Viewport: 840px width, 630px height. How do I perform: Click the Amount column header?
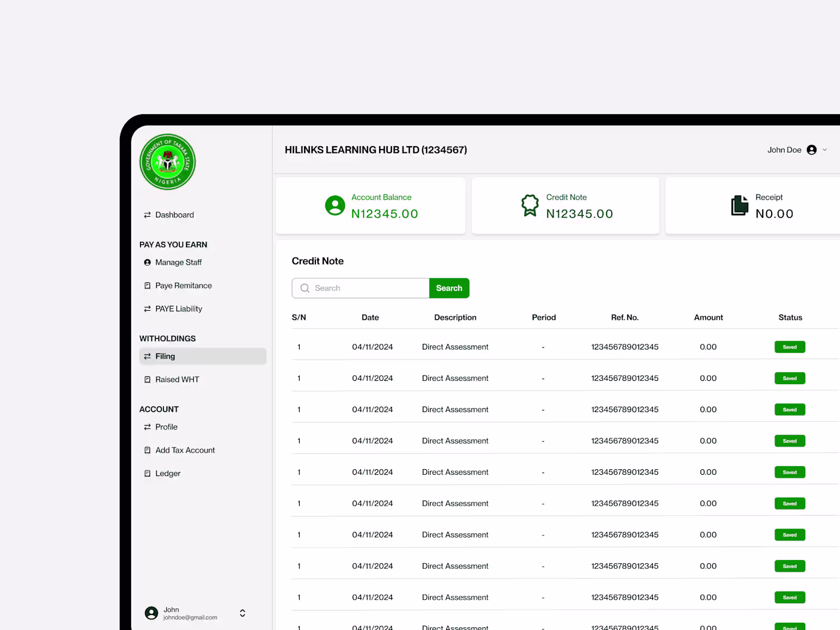point(708,318)
